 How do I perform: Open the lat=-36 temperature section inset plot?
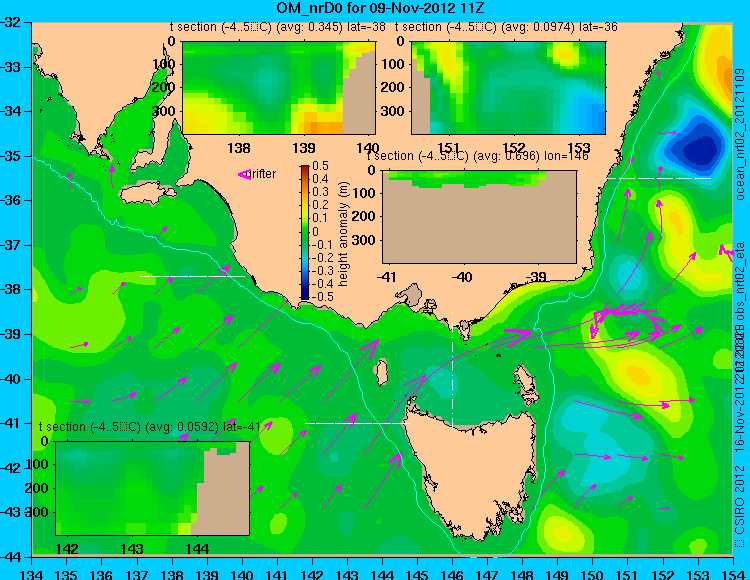point(508,88)
